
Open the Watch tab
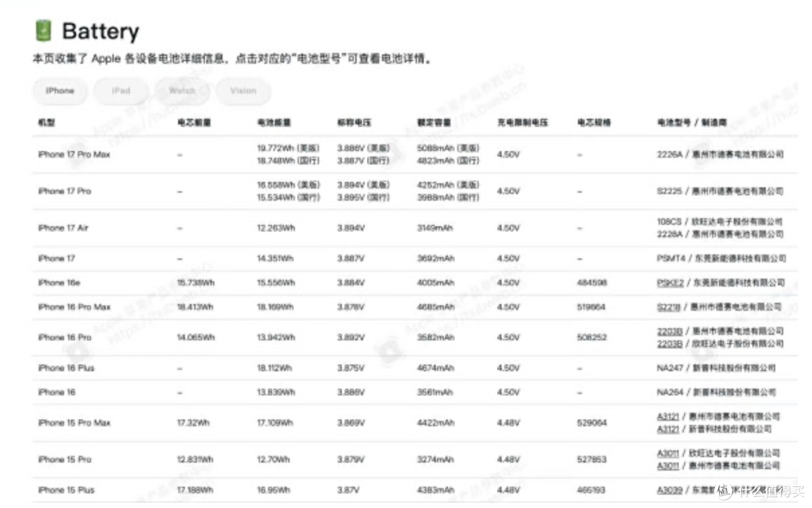[x=182, y=91]
